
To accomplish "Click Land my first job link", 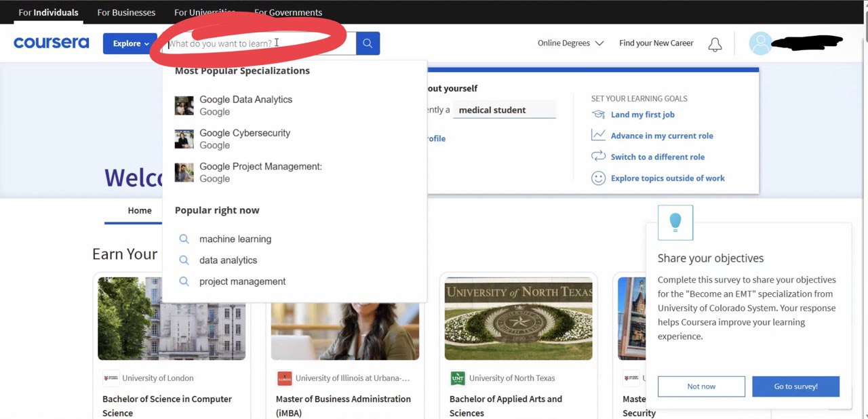I will pyautogui.click(x=643, y=115).
